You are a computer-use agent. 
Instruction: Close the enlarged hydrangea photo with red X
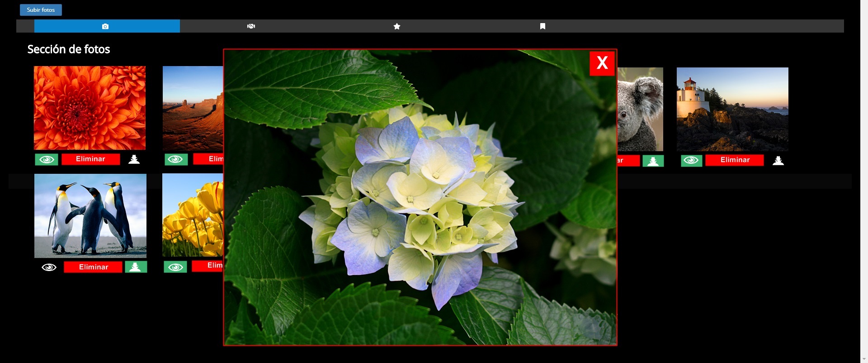602,63
